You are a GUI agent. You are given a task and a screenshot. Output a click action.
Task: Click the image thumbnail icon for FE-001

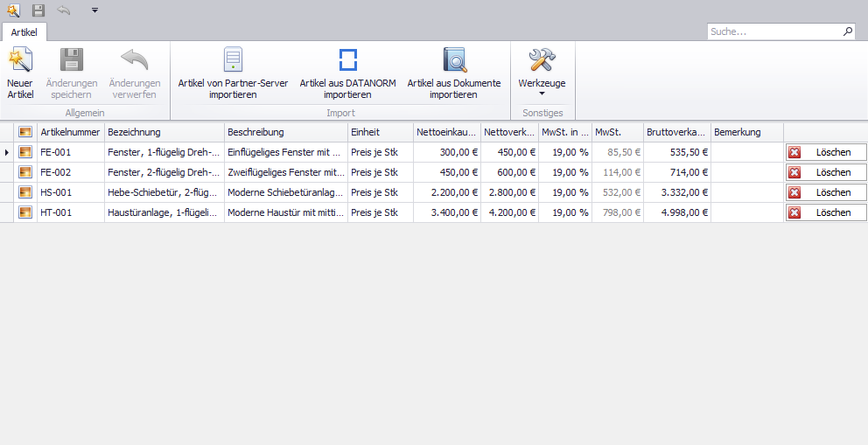(25, 152)
